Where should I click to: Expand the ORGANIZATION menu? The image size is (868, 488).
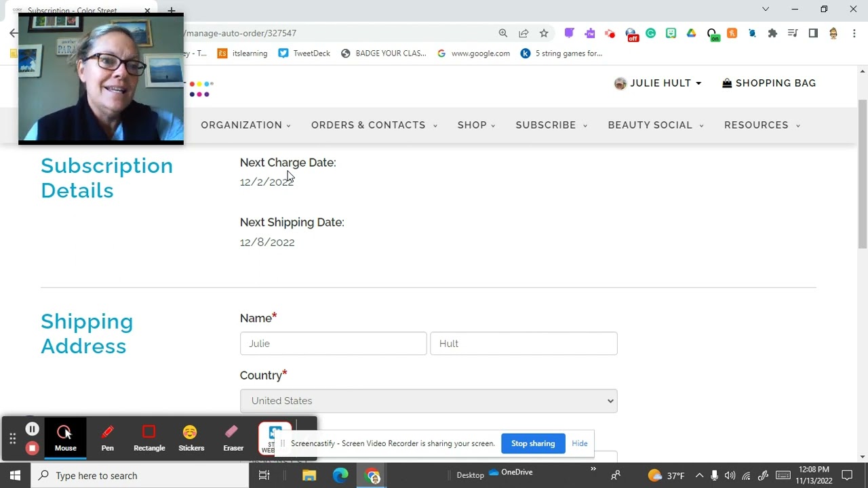pos(245,125)
